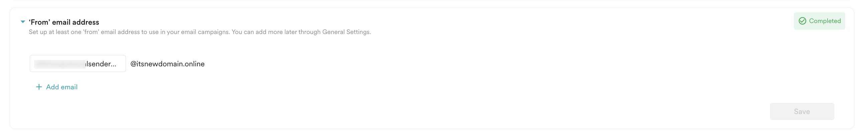Collapse the 'From' email address section
Image resolution: width=868 pixels, height=134 pixels.
coord(23,22)
